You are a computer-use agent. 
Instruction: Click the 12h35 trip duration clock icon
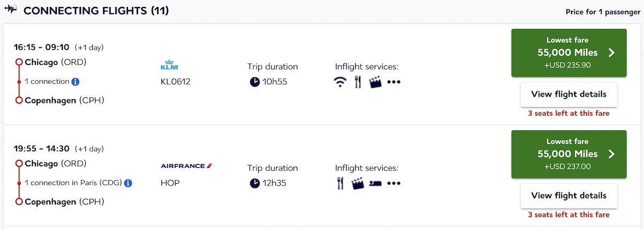[x=254, y=183]
